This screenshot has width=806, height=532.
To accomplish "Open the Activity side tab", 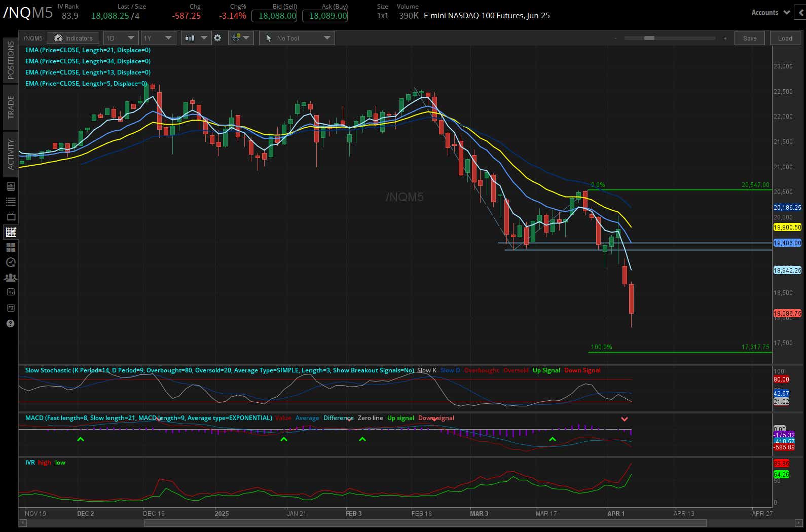I will (10, 154).
